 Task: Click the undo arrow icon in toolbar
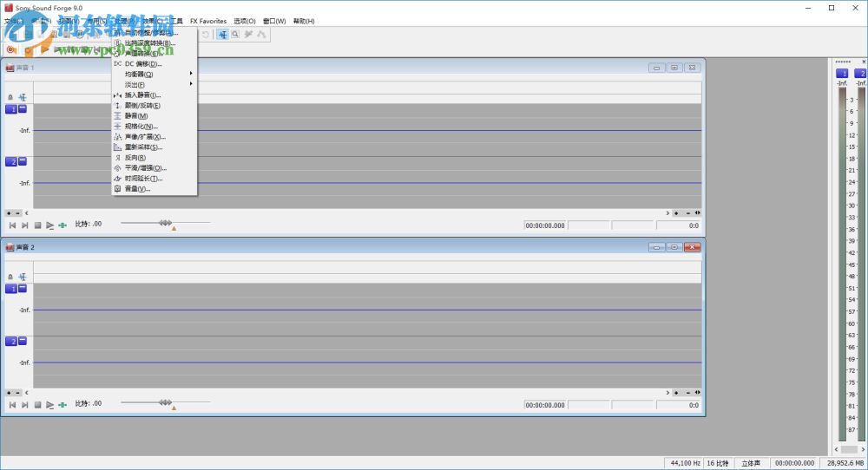(206, 35)
